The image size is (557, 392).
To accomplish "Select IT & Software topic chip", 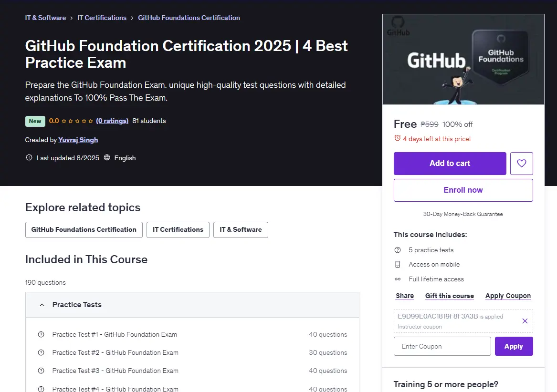I will point(241,230).
